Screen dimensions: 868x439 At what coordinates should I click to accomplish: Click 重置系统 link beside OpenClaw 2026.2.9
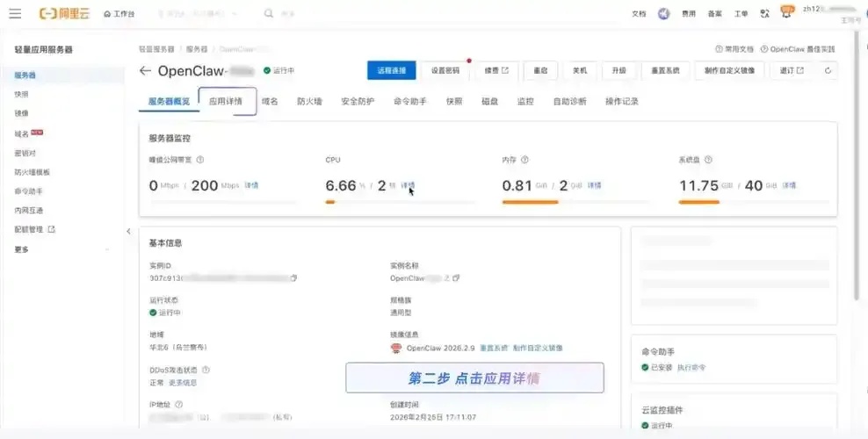coord(494,348)
